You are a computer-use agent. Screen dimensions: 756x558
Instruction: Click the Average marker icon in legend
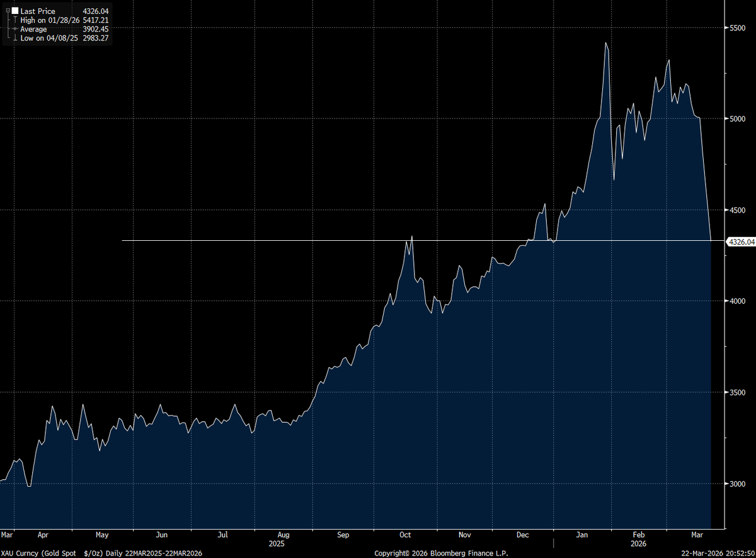pyautogui.click(x=14, y=29)
